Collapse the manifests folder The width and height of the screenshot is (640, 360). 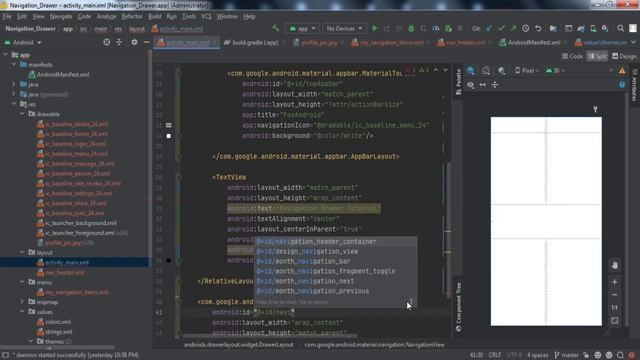click(x=14, y=64)
